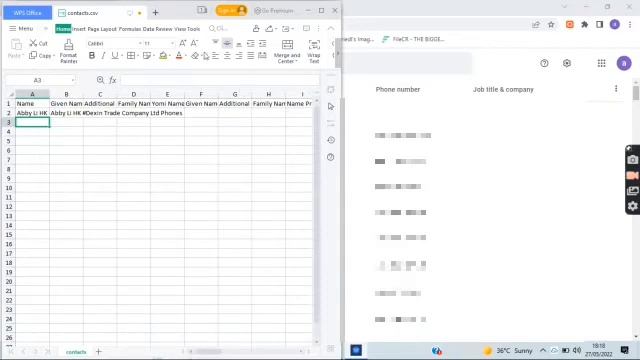640x360 pixels.
Task: Select column A header
Action: [32, 94]
